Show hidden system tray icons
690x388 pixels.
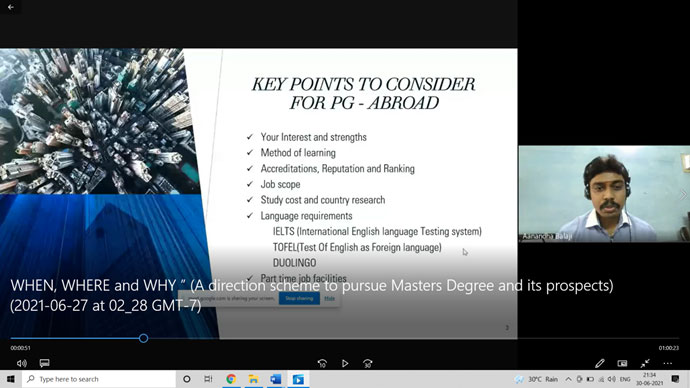(569, 379)
